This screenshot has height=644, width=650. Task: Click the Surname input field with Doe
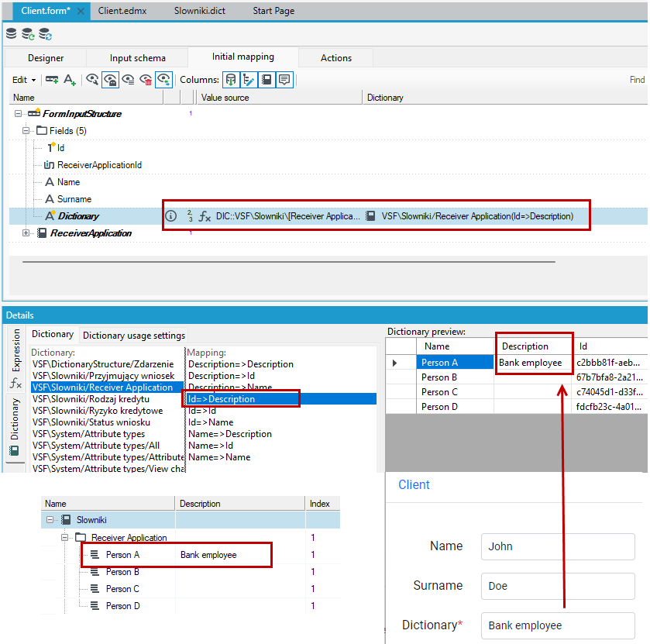pos(558,586)
